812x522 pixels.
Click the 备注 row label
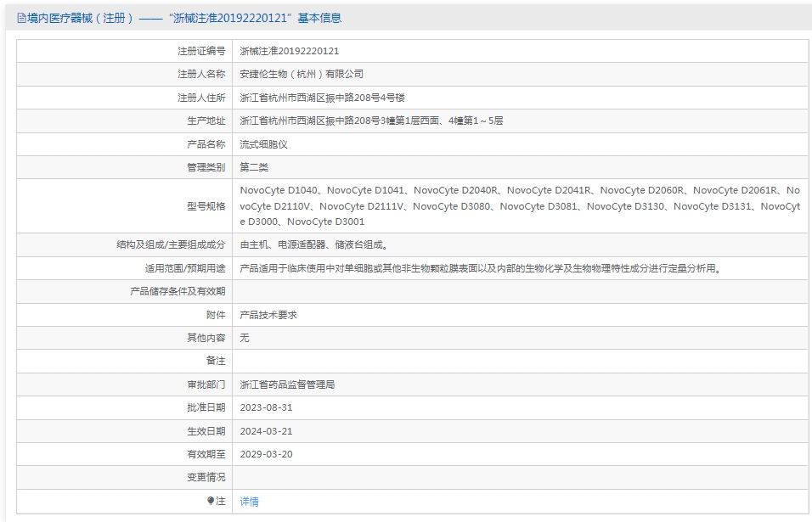click(x=216, y=361)
